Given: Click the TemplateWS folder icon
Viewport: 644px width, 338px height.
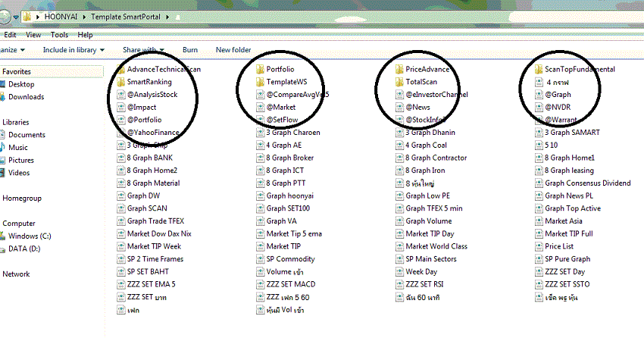Looking at the screenshot, I should 260,82.
